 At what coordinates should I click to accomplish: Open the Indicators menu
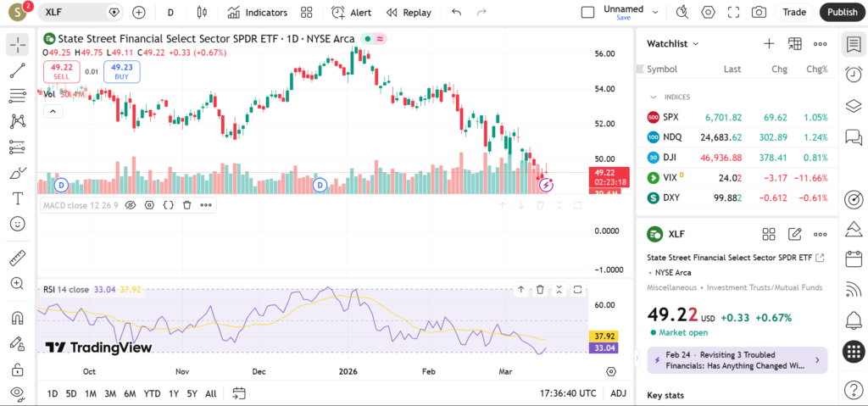(258, 13)
